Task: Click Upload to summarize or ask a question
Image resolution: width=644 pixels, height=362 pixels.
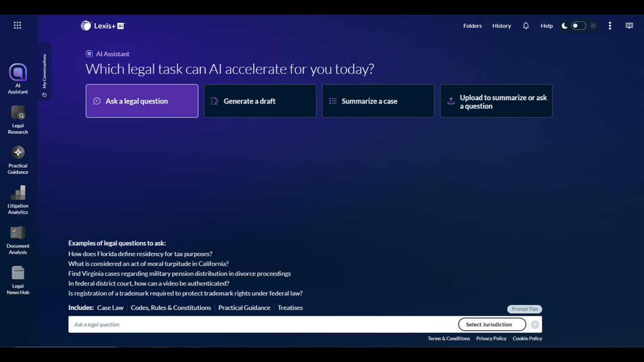Action: pos(496,101)
